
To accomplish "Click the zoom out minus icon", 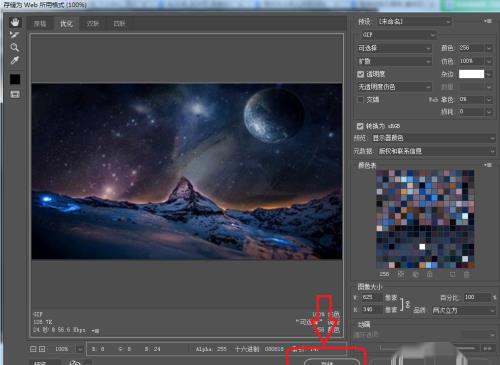I will pos(33,349).
